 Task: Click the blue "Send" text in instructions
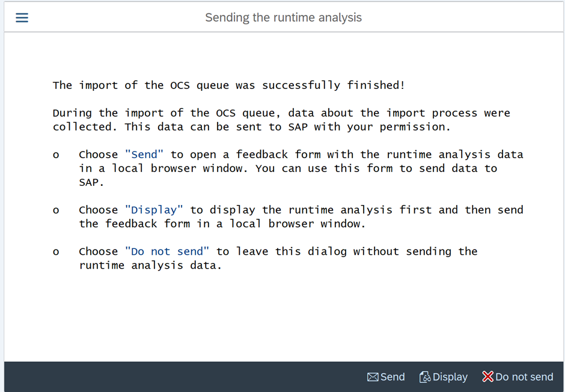pyautogui.click(x=144, y=155)
